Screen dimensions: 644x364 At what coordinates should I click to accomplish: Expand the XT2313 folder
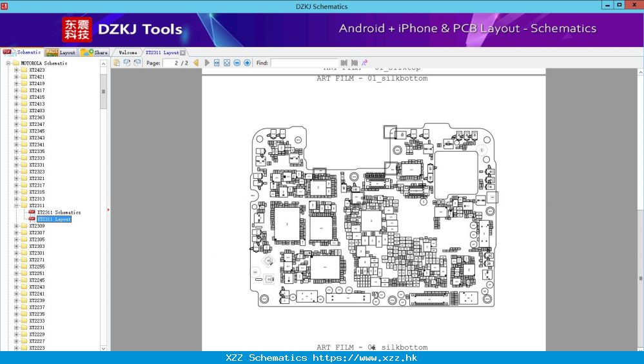[x=16, y=199]
